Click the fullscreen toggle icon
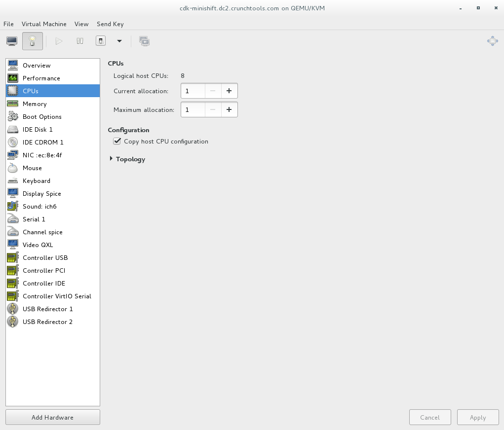This screenshot has width=504, height=430. tap(492, 41)
